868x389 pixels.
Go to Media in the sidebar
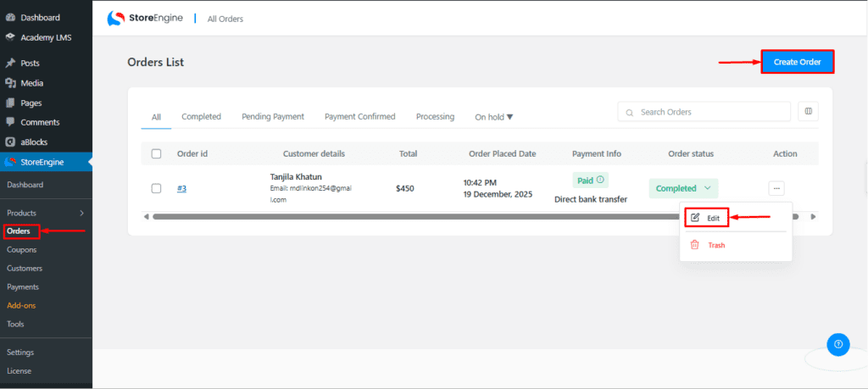[x=32, y=83]
